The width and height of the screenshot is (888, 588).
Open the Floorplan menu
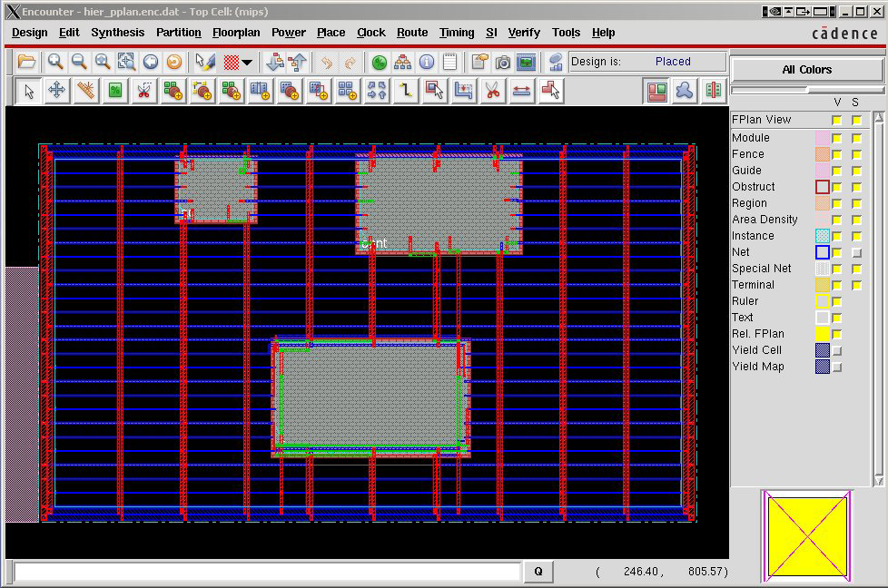click(236, 33)
